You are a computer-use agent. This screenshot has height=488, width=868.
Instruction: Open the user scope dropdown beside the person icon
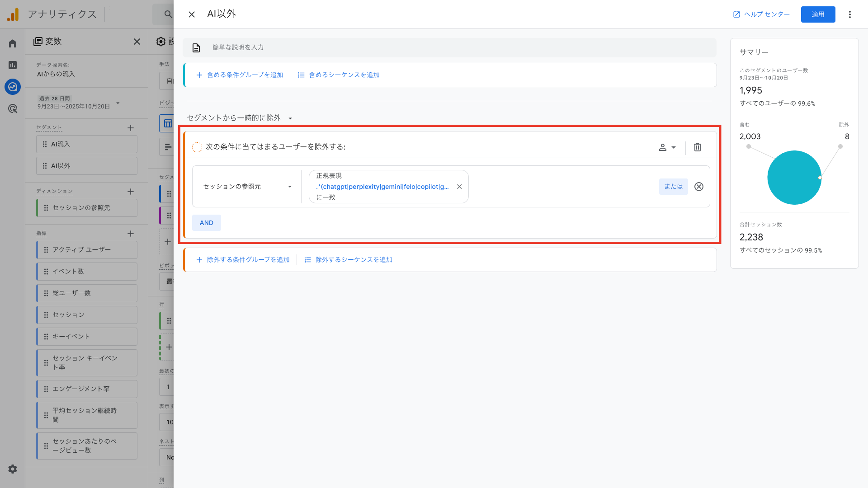pyautogui.click(x=668, y=147)
